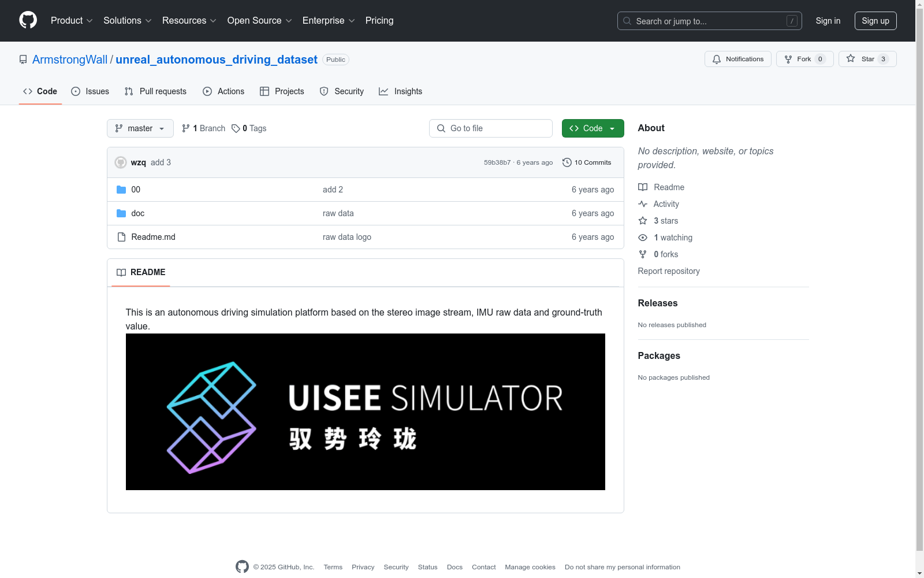Click the search magnifier icon in header
Viewport: 924px width, 578px height.
(627, 21)
